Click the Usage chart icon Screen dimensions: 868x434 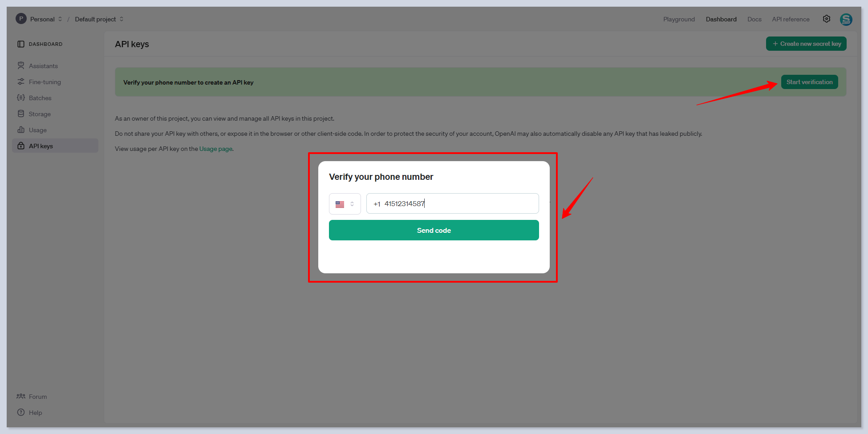pos(21,130)
